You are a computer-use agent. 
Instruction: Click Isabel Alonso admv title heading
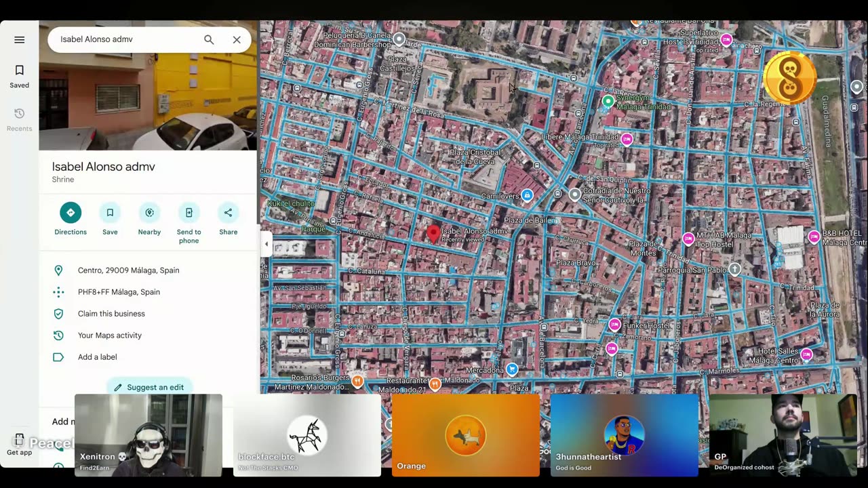(x=104, y=167)
